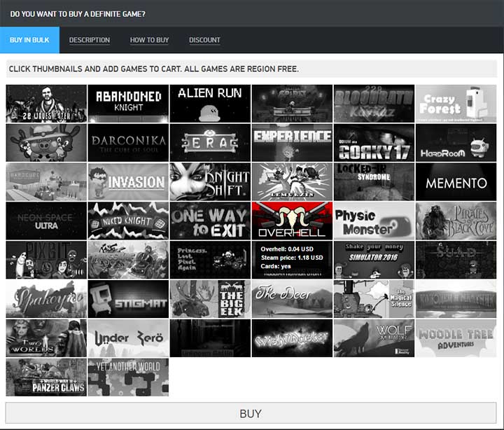This screenshot has height=430, width=504.
Task: Open the Description tab
Action: coord(90,40)
